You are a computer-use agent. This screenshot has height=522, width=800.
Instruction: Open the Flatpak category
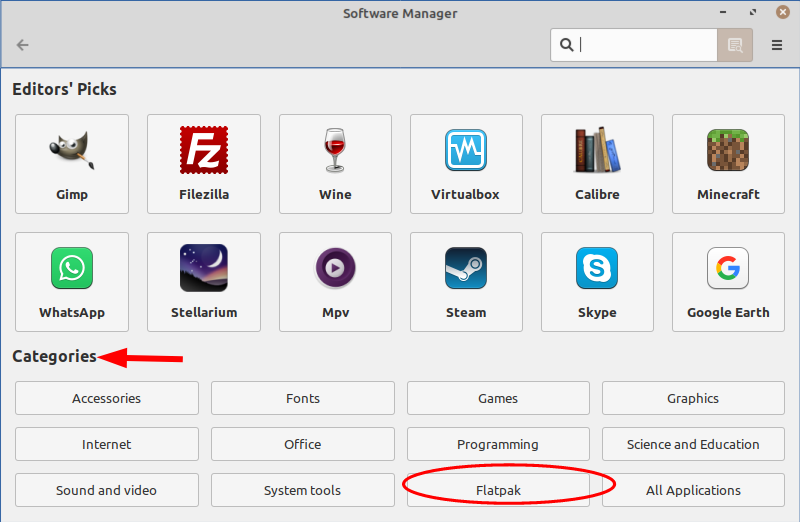tap(498, 490)
